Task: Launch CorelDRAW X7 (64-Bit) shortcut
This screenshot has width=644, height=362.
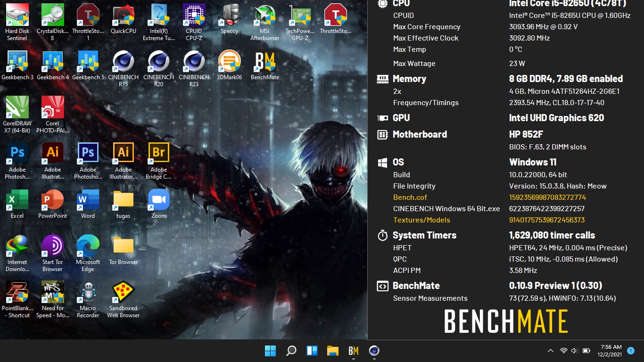Action: pos(17,115)
